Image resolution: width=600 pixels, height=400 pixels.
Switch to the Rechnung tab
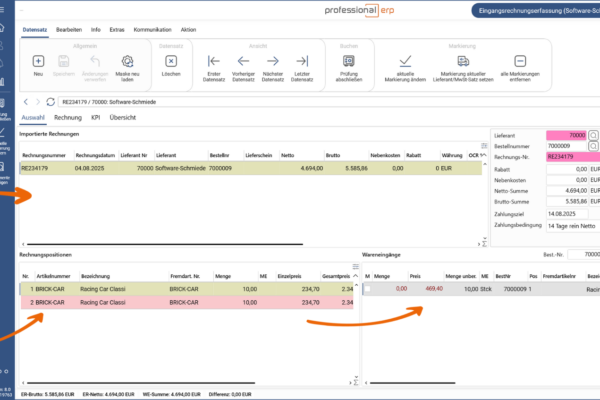pos(68,118)
